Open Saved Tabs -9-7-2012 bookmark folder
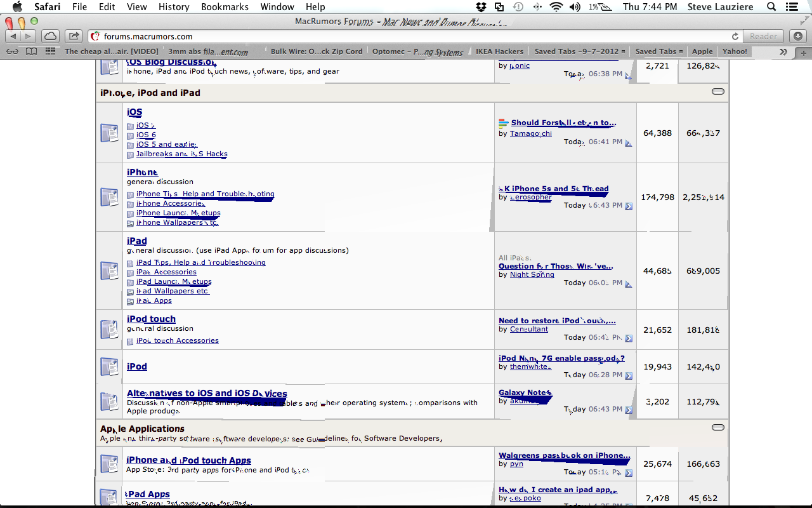The height and width of the screenshot is (508, 812). [580, 51]
